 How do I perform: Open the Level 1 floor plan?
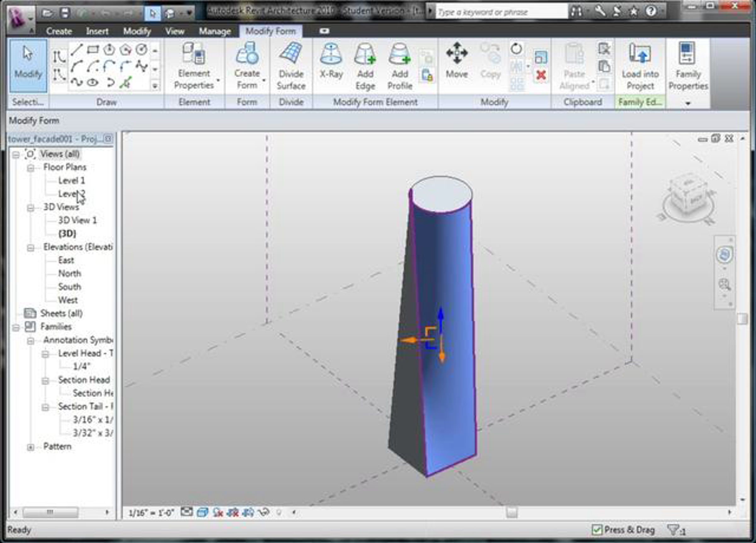71,181
